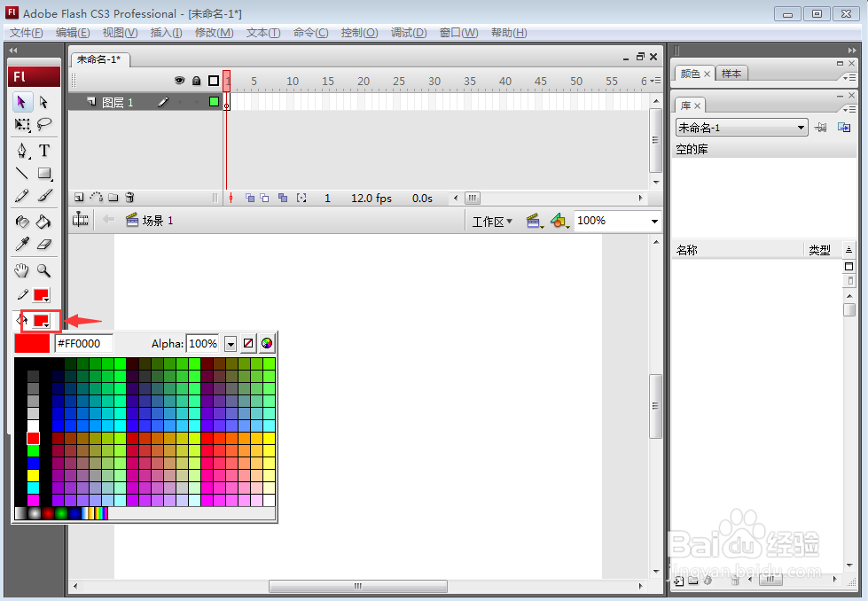This screenshot has width=868, height=601.
Task: Open the Edit Scene dropdown
Action: (x=535, y=222)
